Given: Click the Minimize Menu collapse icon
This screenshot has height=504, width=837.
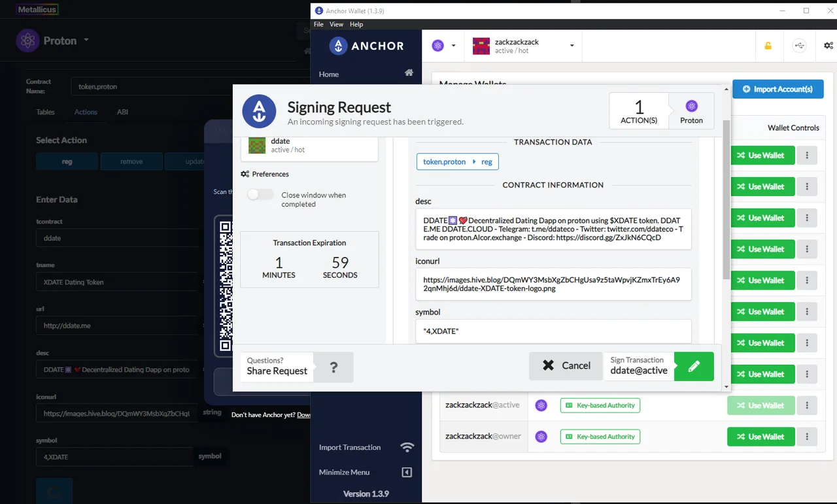Looking at the screenshot, I should (x=407, y=472).
